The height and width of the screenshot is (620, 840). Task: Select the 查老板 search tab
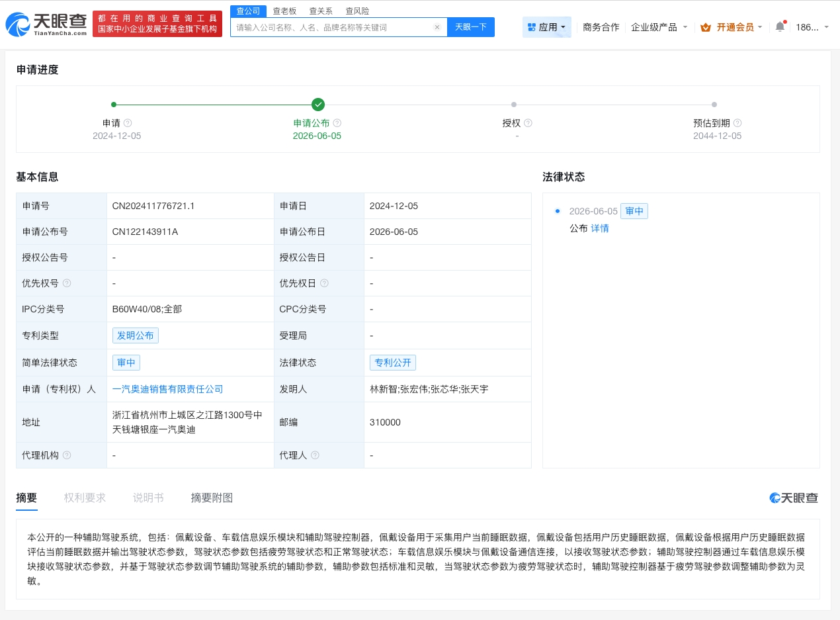[285, 11]
